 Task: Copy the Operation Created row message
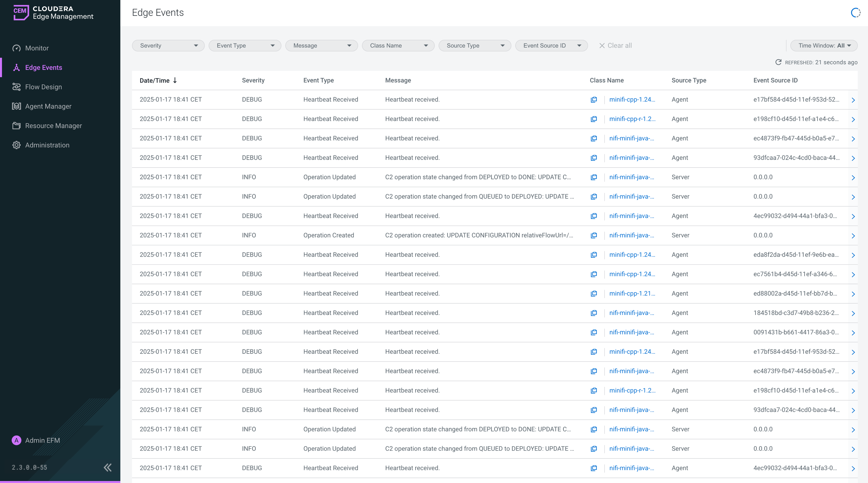(594, 235)
